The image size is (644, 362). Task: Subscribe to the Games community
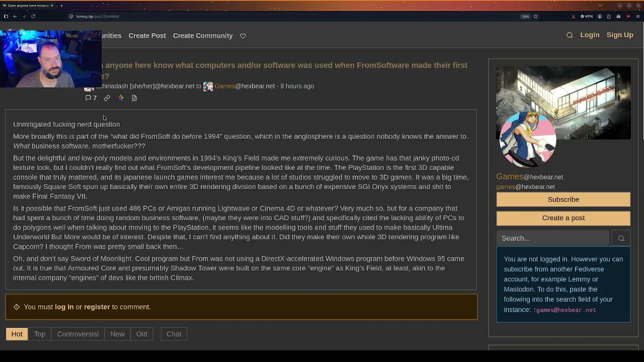coord(563,200)
